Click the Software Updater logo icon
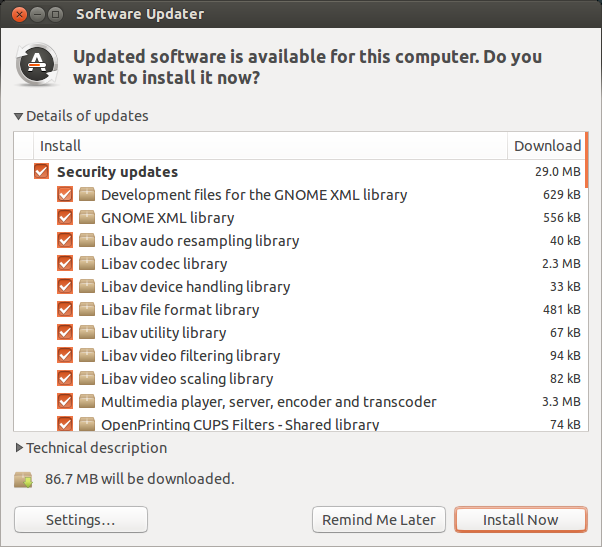 38,65
